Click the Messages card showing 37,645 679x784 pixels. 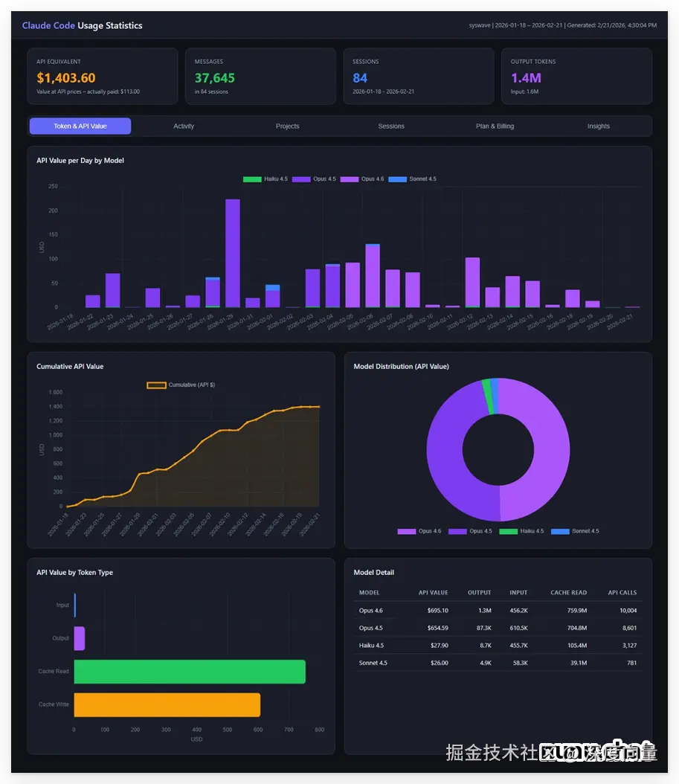(x=260, y=75)
